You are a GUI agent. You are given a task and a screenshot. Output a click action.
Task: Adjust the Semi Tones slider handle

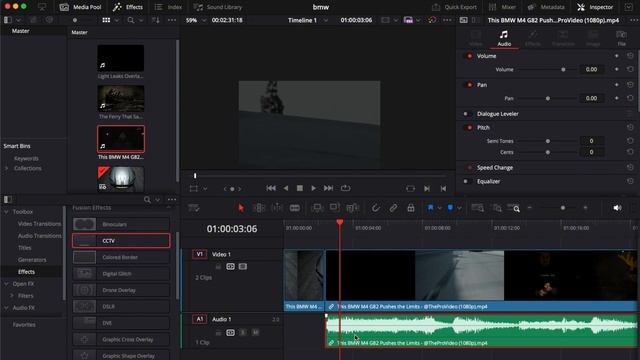tap(548, 141)
